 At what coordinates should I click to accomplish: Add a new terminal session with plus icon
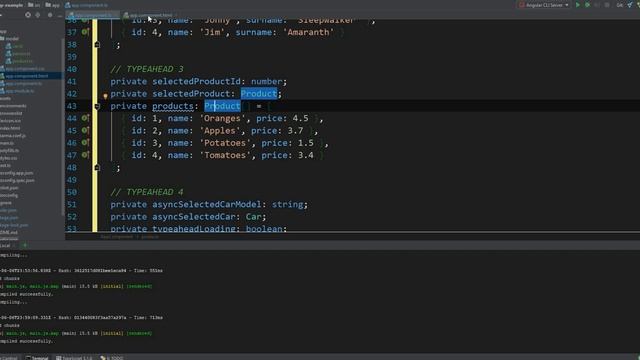pos(25,245)
